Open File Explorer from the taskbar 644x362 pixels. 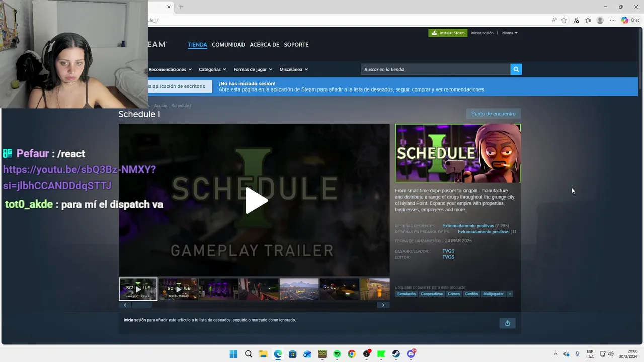[263, 354]
